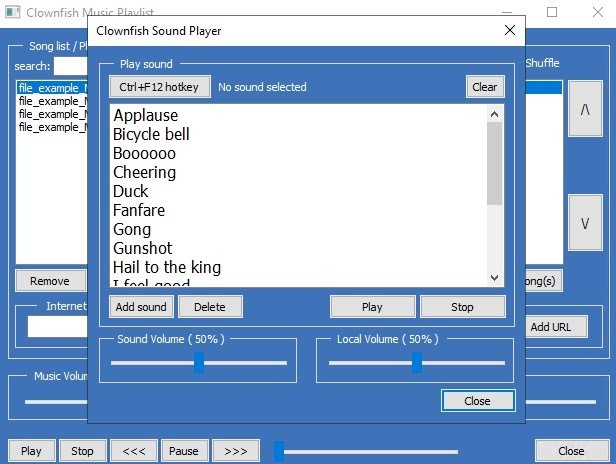Delete the selected sound
Image resolution: width=616 pixels, height=464 pixels.
tap(210, 307)
